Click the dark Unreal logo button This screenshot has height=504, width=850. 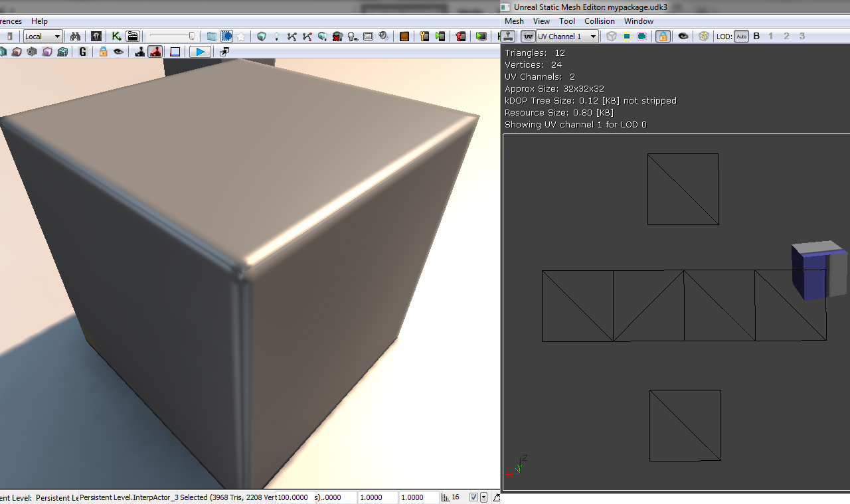(96, 37)
